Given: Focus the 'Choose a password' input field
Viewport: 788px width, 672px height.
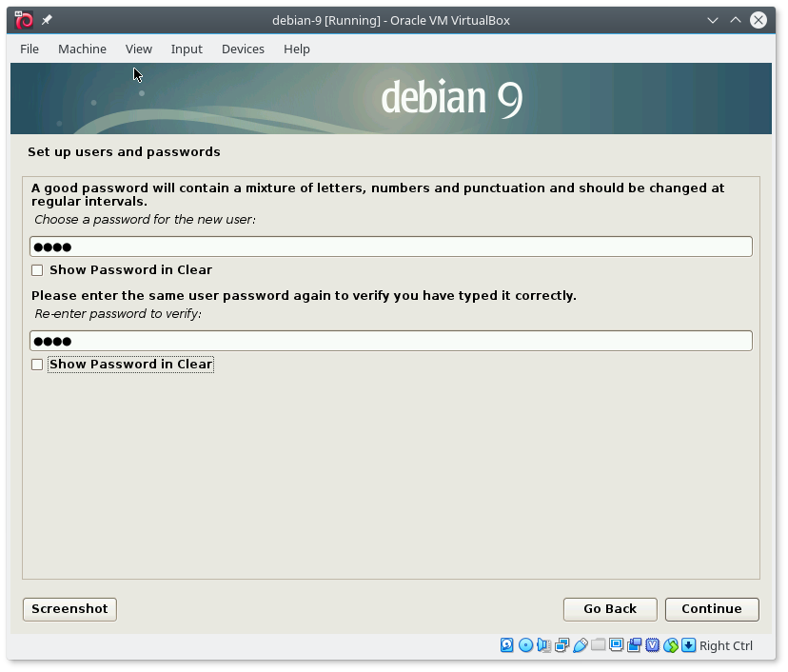Looking at the screenshot, I should [390, 247].
